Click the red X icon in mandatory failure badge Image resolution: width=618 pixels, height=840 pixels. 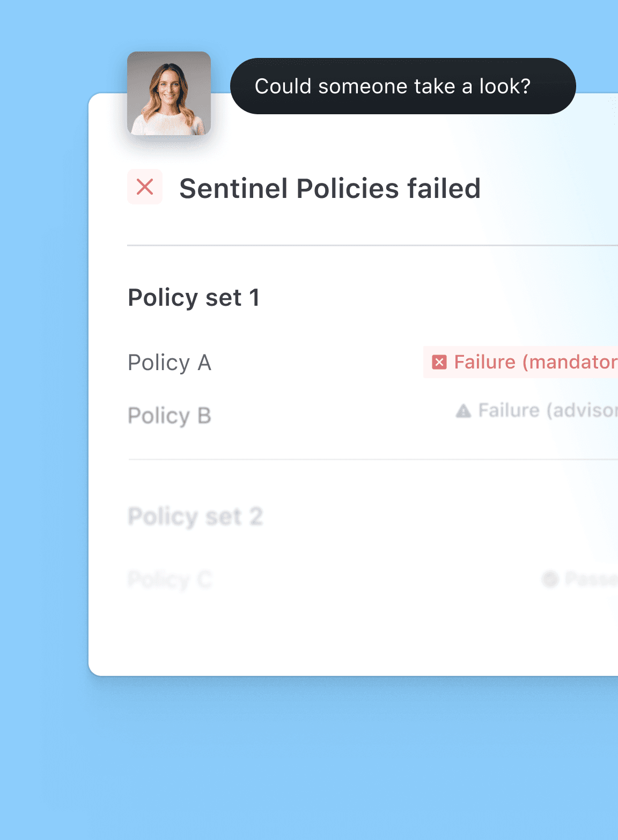439,363
